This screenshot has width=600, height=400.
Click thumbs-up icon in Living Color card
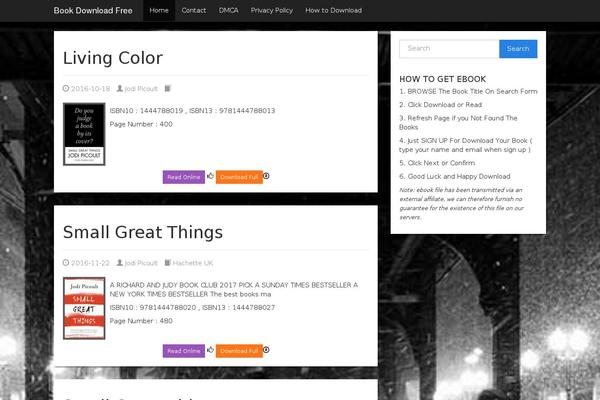pyautogui.click(x=210, y=176)
